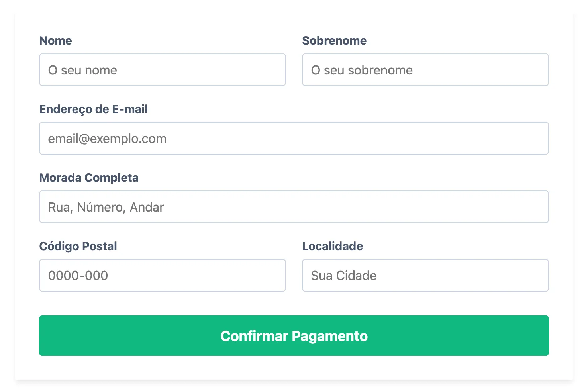Click inside the Morada Completa field

294,207
